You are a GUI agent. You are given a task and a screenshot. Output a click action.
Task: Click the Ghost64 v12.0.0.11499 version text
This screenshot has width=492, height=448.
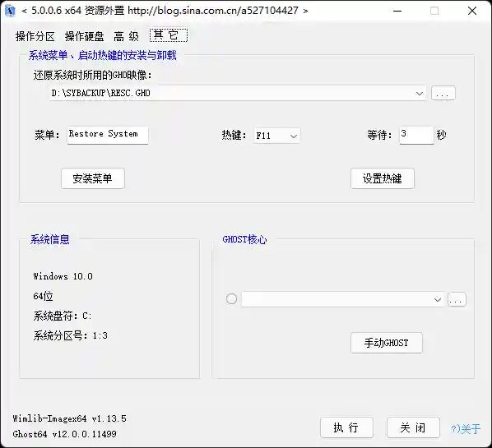pos(65,434)
